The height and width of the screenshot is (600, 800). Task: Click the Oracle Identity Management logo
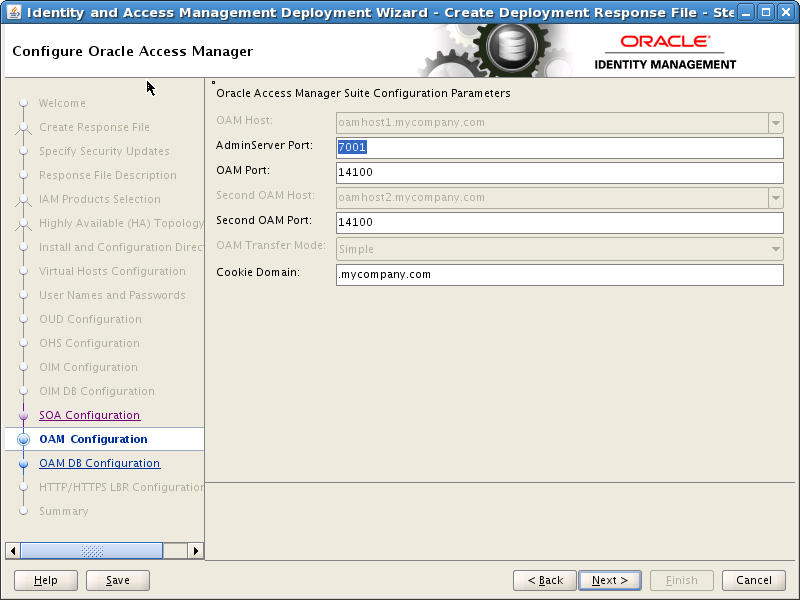pyautogui.click(x=665, y=53)
